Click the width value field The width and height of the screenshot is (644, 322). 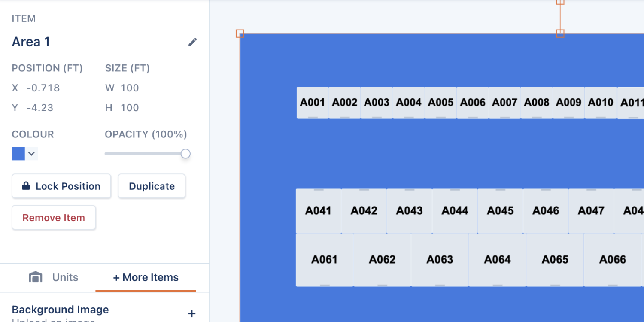point(130,88)
